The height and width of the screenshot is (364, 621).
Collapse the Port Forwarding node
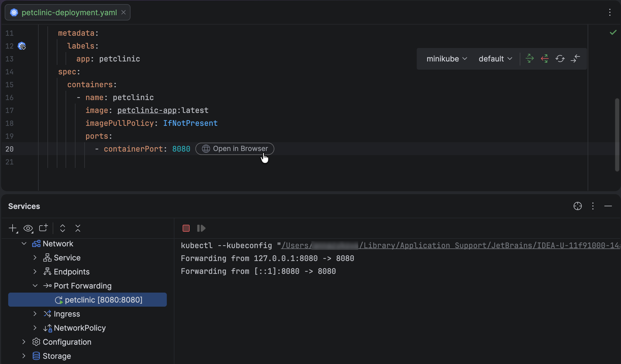35,286
